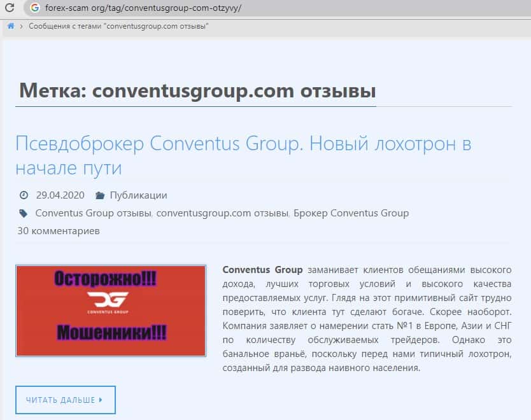The width and height of the screenshot is (531, 420).
Task: Open the '30 комментариев' link
Action: [59, 231]
